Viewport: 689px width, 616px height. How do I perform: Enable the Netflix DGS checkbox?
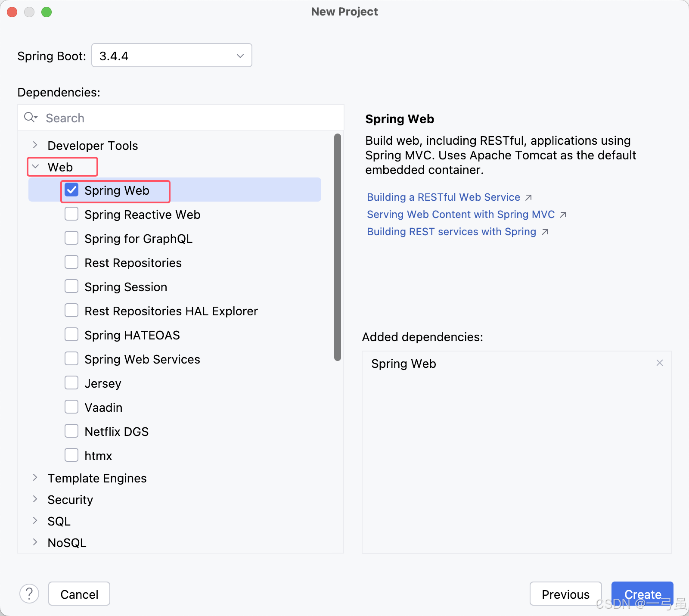click(71, 431)
